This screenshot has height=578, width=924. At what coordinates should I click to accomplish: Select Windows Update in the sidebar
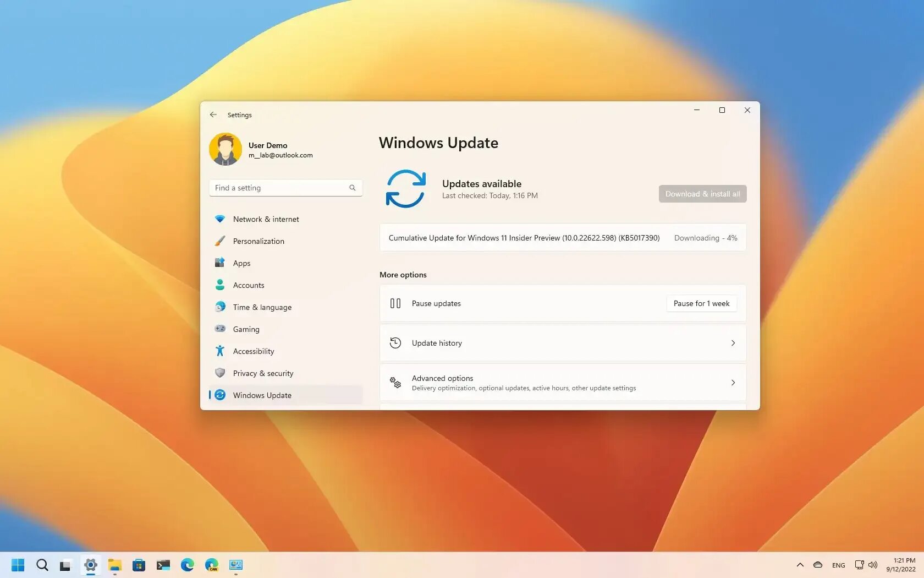[285, 395]
